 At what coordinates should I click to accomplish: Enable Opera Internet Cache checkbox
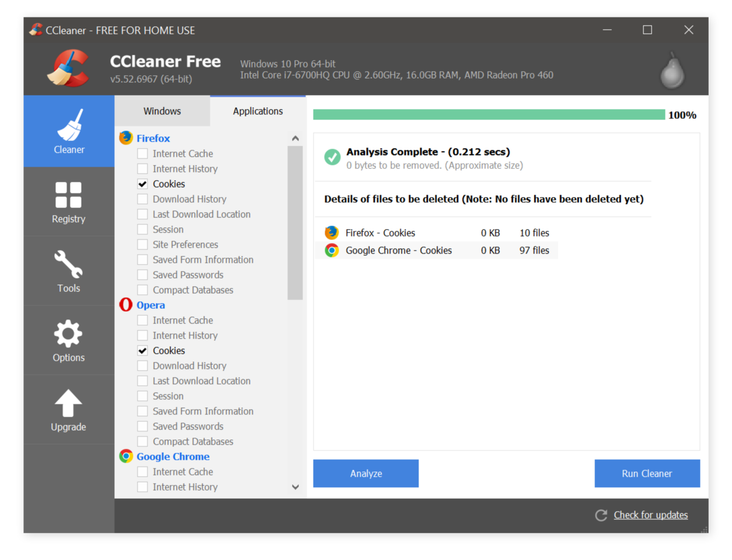click(142, 320)
